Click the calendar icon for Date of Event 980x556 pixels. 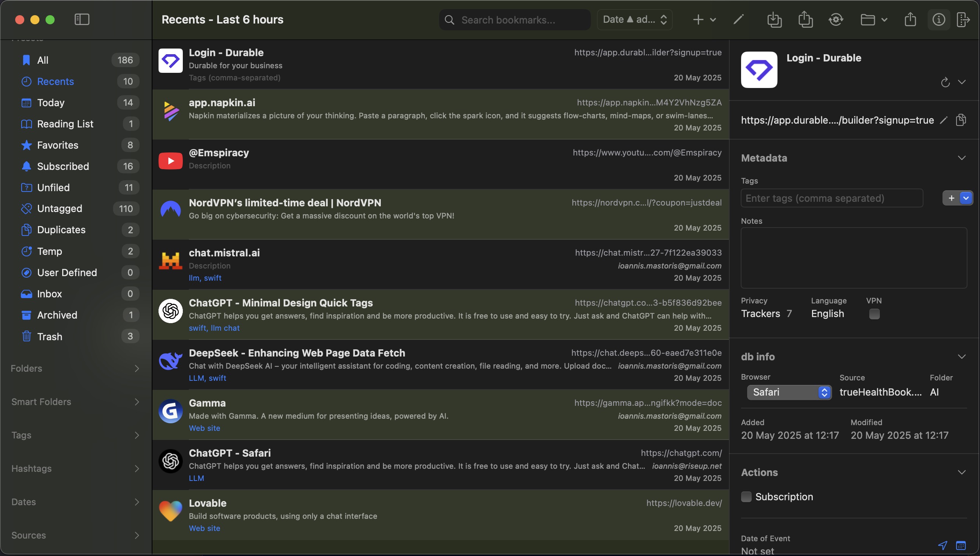(961, 545)
